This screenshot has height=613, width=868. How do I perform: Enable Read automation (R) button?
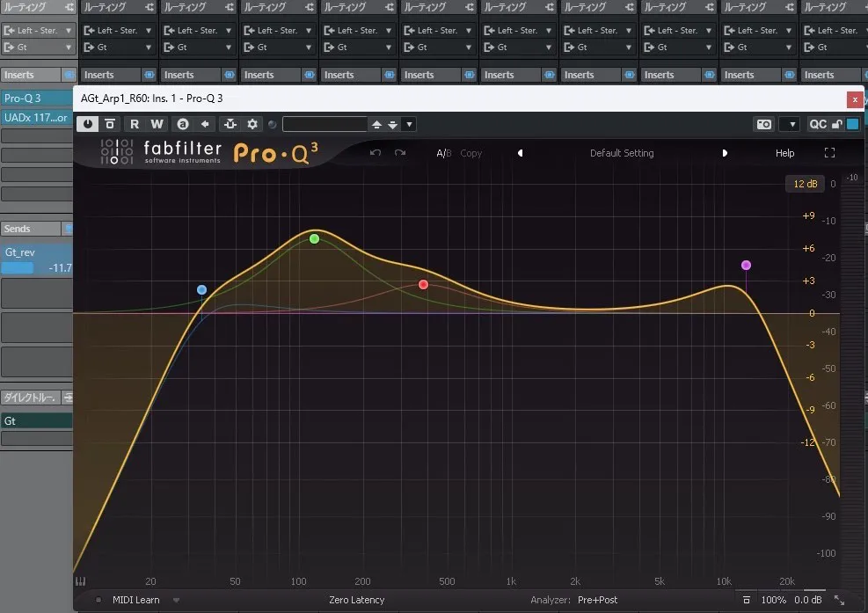tap(135, 124)
